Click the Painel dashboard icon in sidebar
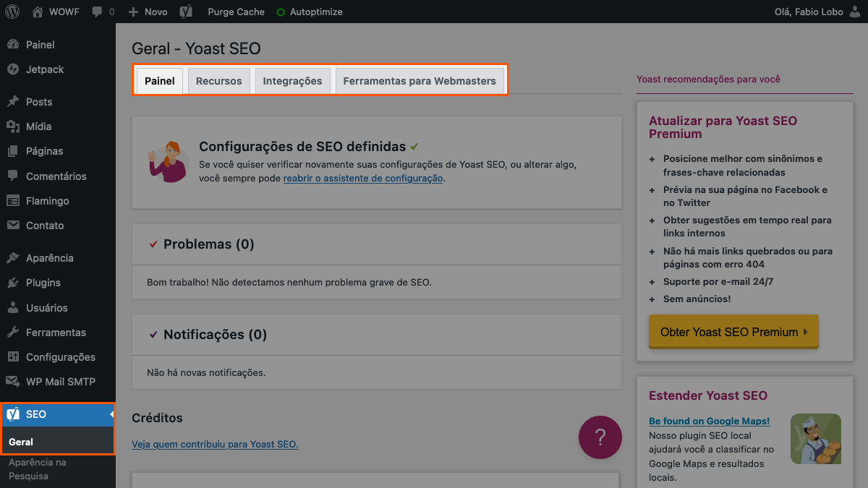868x488 pixels. pos(12,45)
